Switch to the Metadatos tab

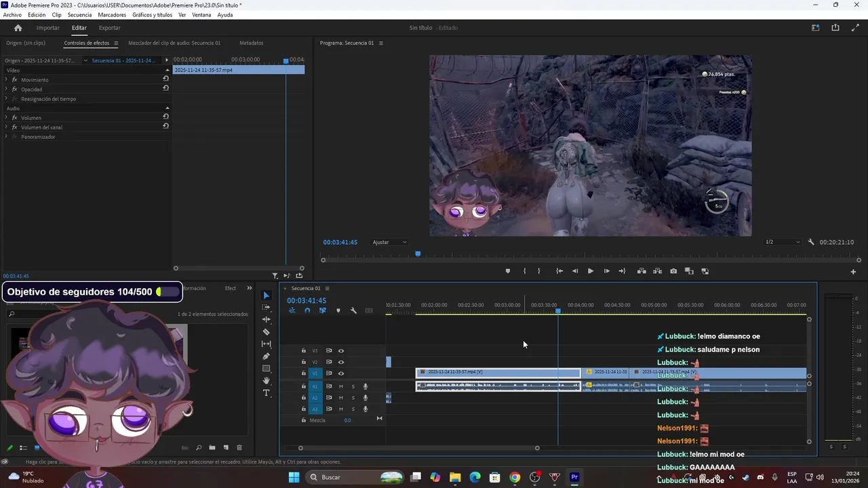pos(251,43)
